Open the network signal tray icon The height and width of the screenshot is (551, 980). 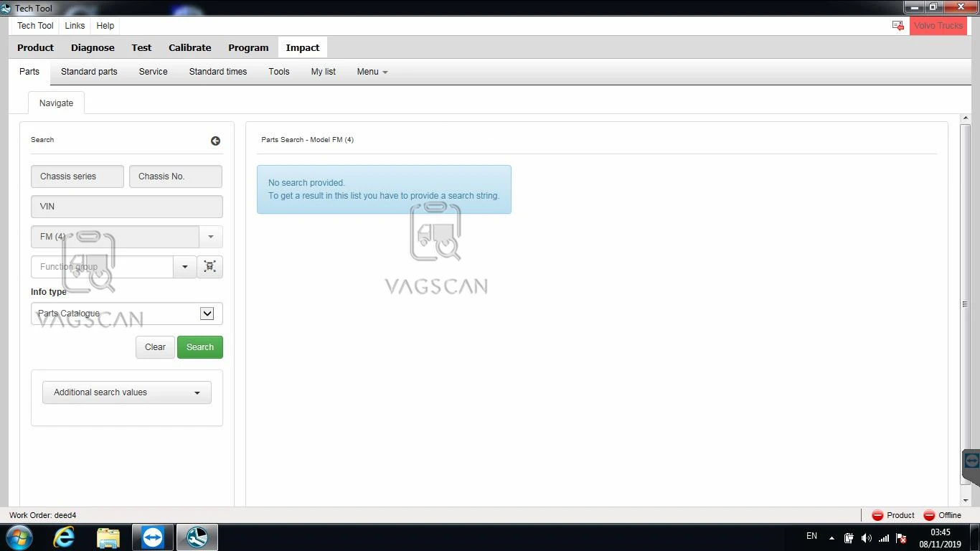tap(884, 538)
